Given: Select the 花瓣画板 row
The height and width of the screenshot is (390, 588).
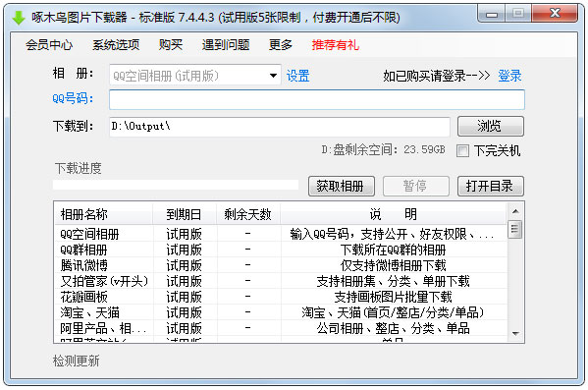Looking at the screenshot, I should click(281, 297).
